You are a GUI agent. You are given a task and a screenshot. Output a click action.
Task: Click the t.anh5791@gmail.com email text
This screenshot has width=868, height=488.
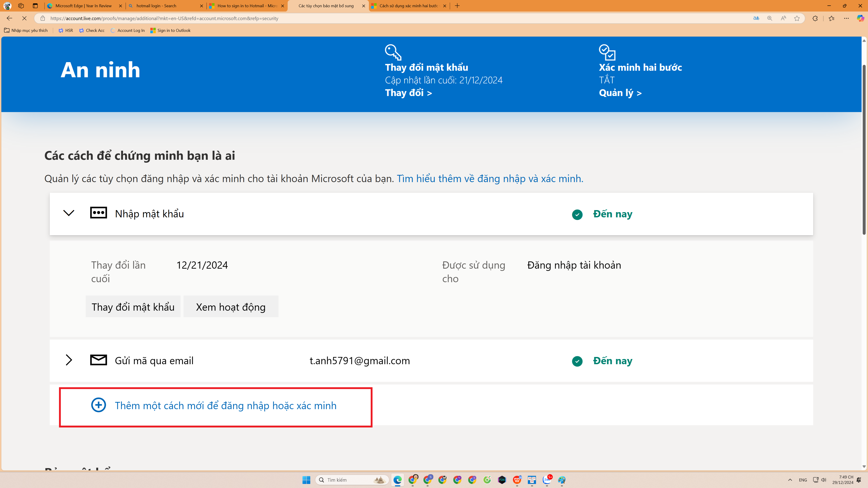pyautogui.click(x=360, y=361)
